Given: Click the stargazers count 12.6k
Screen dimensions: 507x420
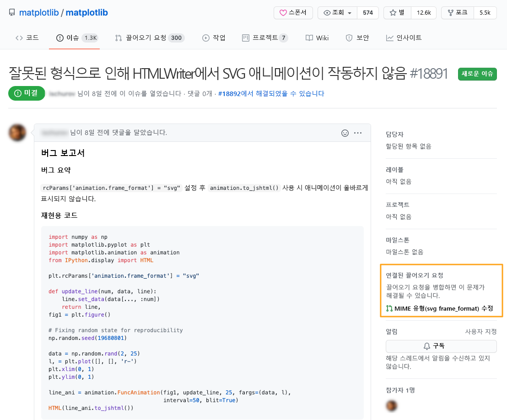Looking at the screenshot, I should point(424,13).
